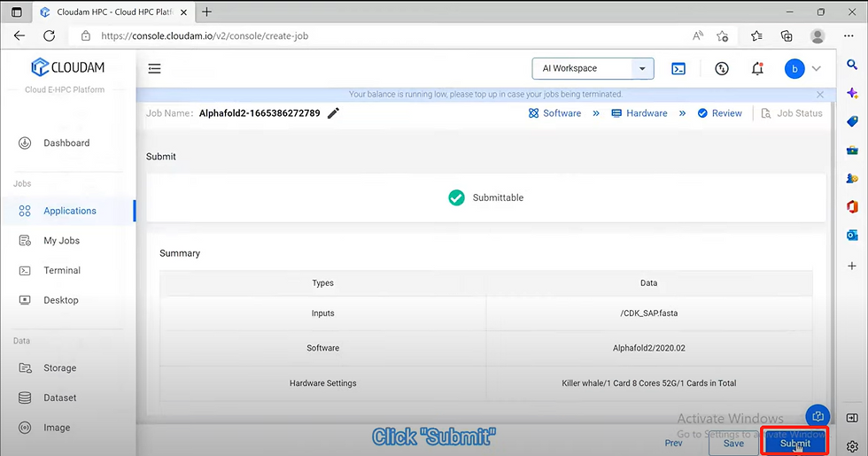Submit the job
Image resolution: width=868 pixels, height=456 pixels.
coord(795,442)
